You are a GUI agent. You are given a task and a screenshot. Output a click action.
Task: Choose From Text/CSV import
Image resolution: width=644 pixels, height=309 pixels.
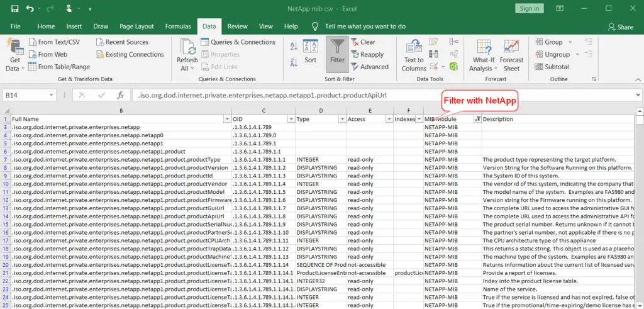[x=54, y=42]
